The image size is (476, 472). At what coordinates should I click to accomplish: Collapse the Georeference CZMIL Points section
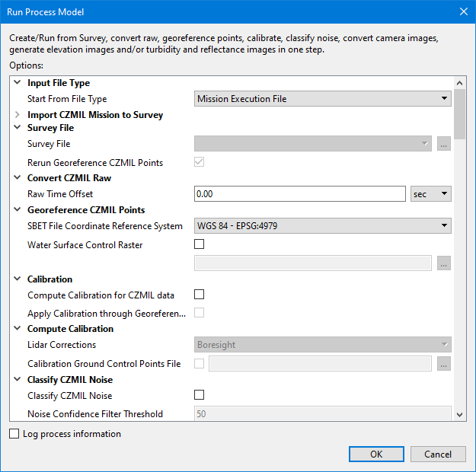click(18, 210)
